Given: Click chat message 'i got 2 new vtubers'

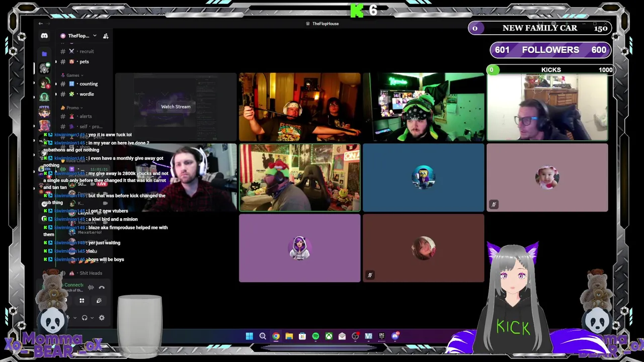Looking at the screenshot, I should coord(108,211).
